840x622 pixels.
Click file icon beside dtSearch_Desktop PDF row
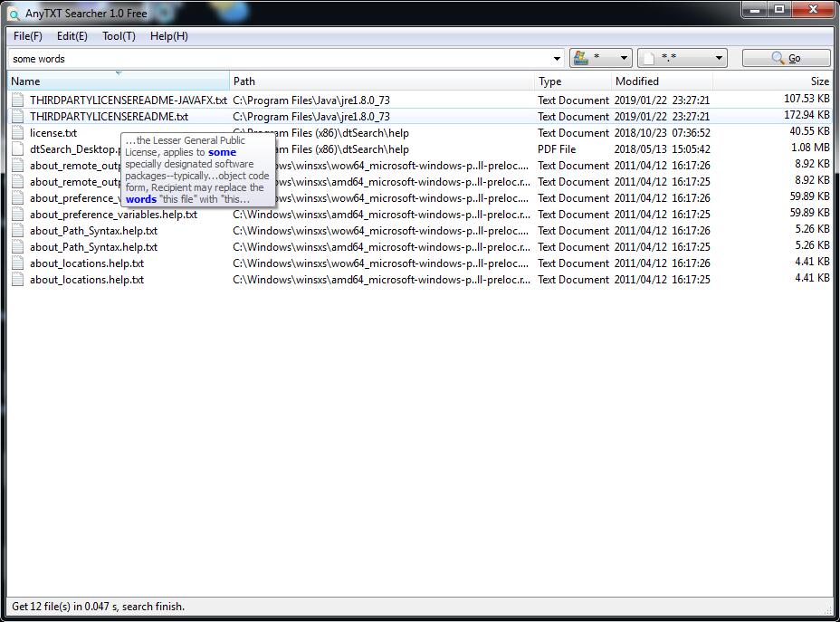(x=18, y=149)
